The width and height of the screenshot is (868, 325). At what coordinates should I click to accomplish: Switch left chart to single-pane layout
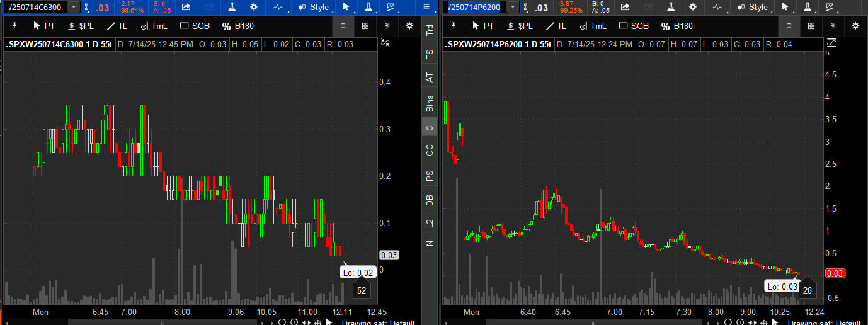343,26
